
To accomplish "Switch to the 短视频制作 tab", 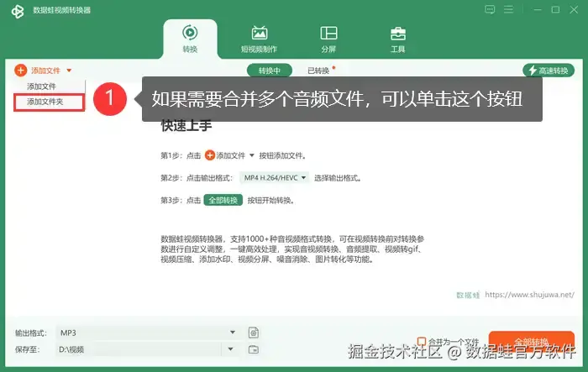I will (x=259, y=39).
